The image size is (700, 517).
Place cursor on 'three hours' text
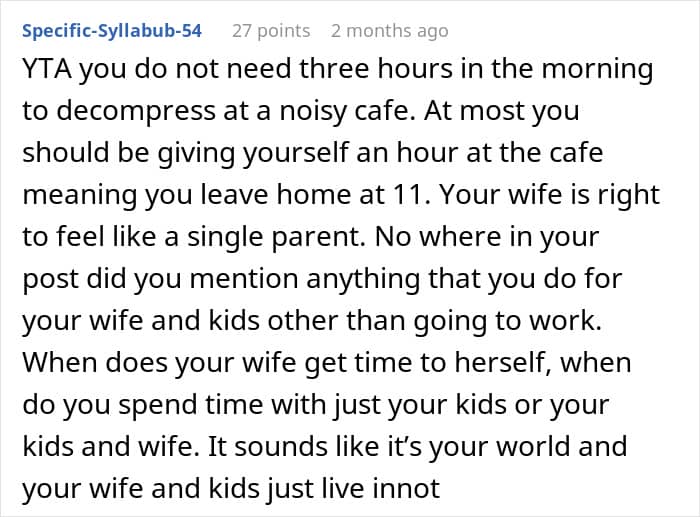(x=376, y=69)
